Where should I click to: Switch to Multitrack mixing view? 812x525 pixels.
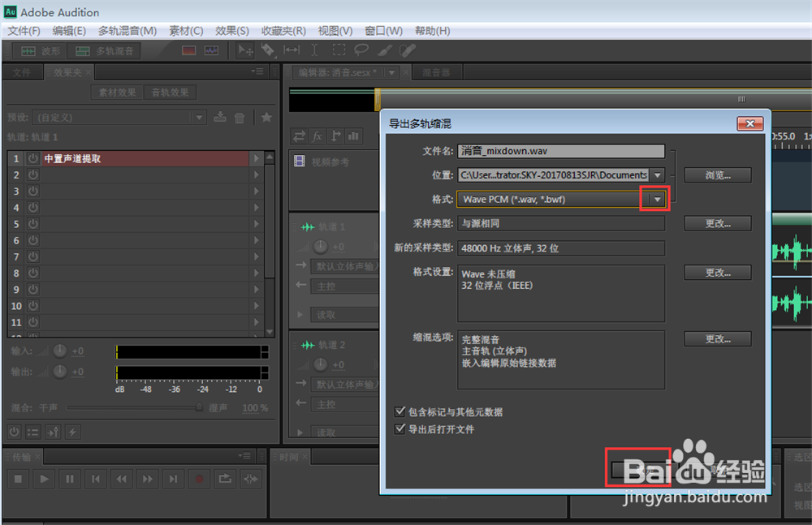coord(105,51)
